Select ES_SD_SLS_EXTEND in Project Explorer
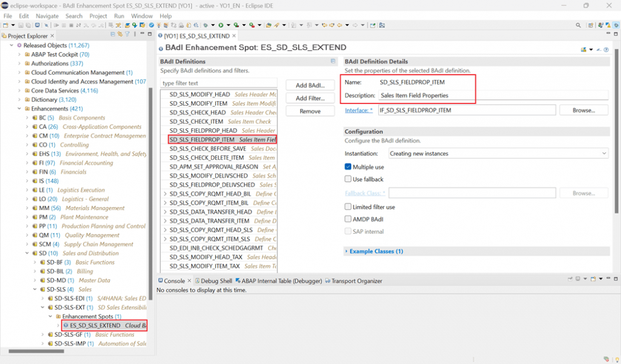The height and width of the screenshot is (364, 621). tap(104, 326)
